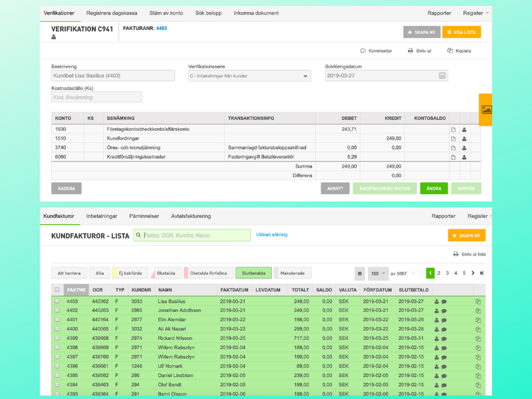Click the search magnifier icon in Kundfakturor
Image resolution: width=532 pixels, height=399 pixels.
[x=138, y=235]
